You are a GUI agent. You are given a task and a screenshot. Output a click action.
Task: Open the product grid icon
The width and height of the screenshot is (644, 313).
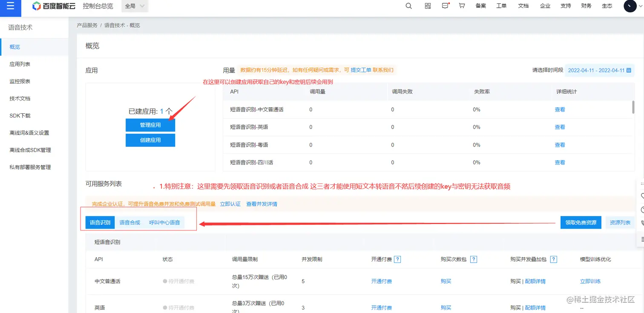click(x=428, y=6)
